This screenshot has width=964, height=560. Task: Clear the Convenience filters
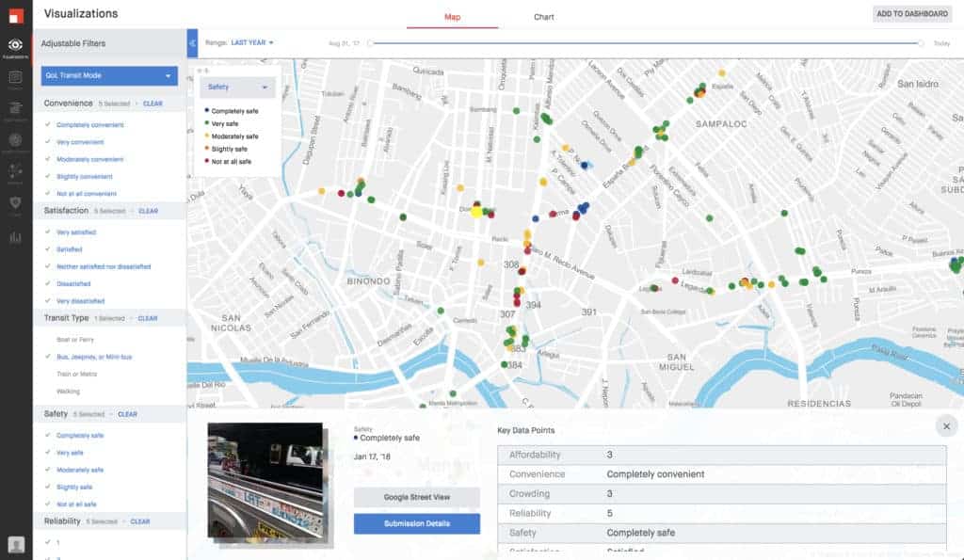point(153,104)
